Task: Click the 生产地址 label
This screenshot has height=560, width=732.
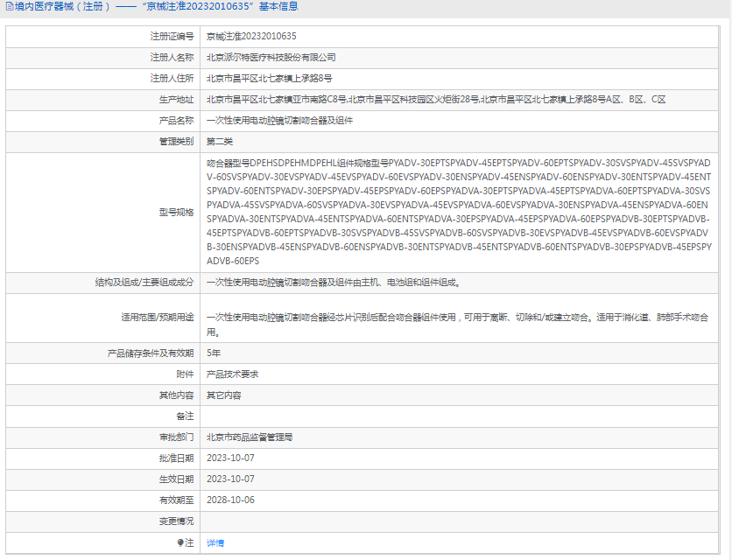Action: 176,100
